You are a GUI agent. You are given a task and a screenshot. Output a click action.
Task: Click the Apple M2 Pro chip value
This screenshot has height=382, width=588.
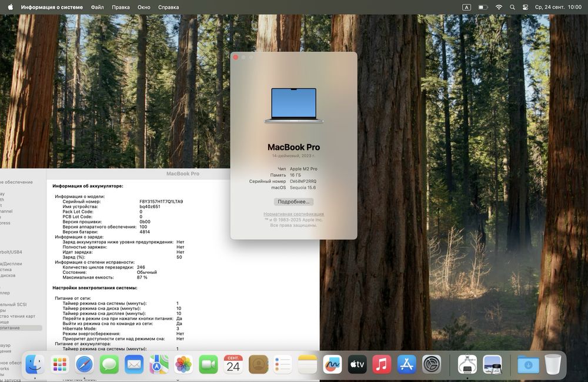coord(303,169)
